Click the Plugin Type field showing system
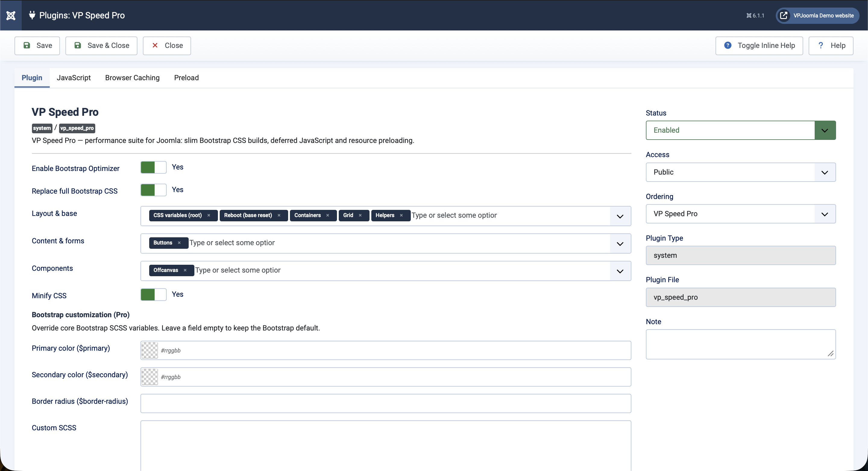 [x=741, y=256]
